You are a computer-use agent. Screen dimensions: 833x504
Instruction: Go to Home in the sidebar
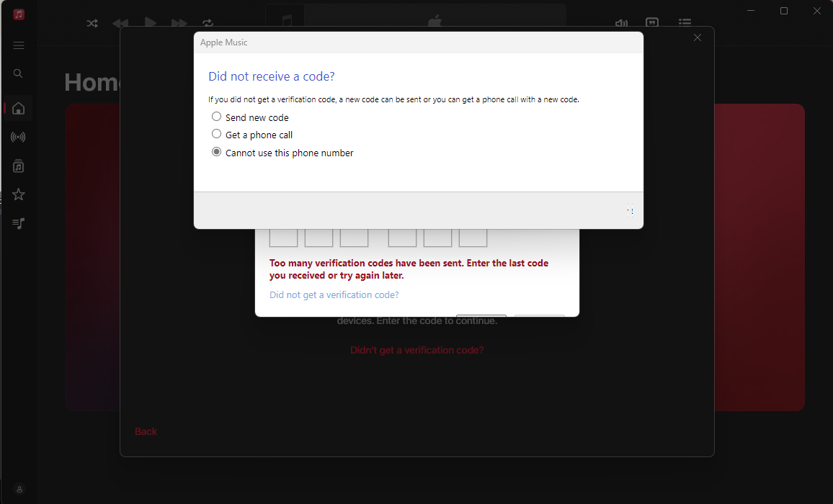click(19, 108)
